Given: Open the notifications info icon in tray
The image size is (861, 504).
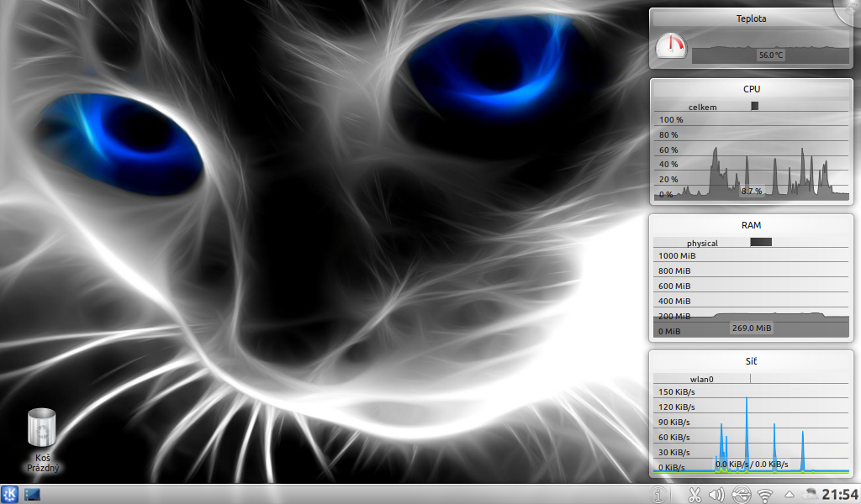Looking at the screenshot, I should point(658,495).
